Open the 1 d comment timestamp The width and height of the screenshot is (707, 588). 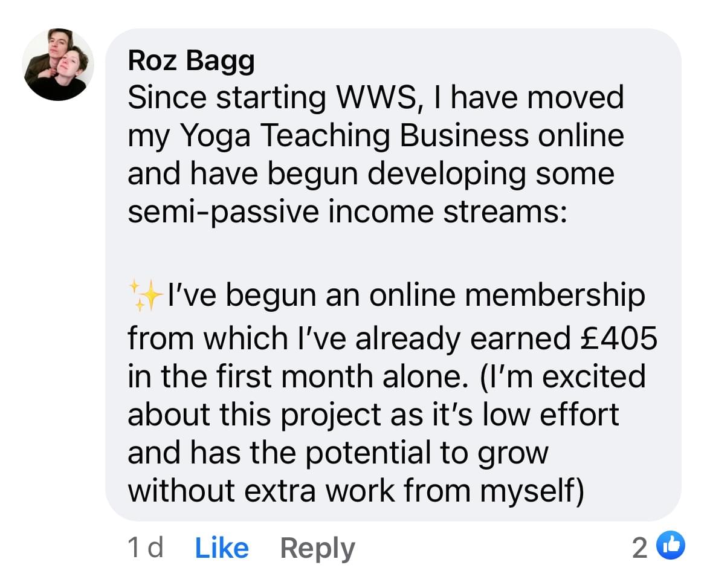point(145,548)
